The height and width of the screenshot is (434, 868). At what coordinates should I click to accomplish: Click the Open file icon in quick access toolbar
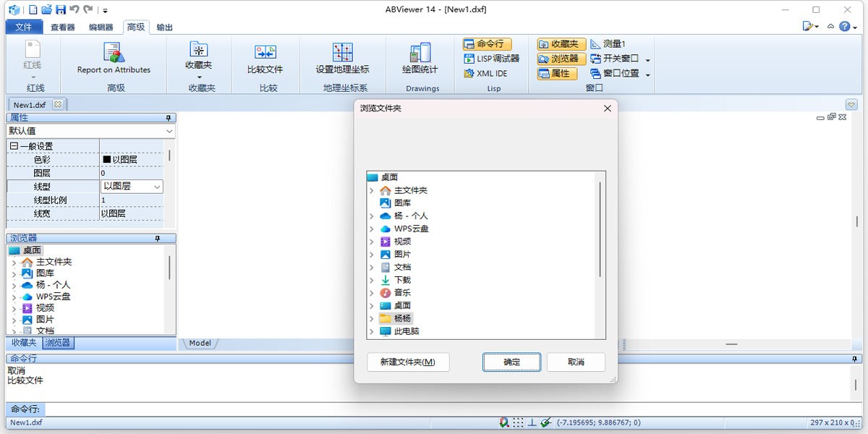(x=47, y=10)
